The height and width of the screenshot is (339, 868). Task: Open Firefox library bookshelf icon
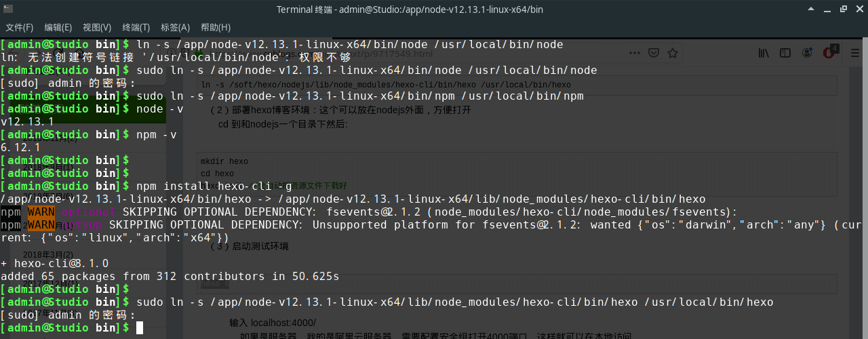764,53
